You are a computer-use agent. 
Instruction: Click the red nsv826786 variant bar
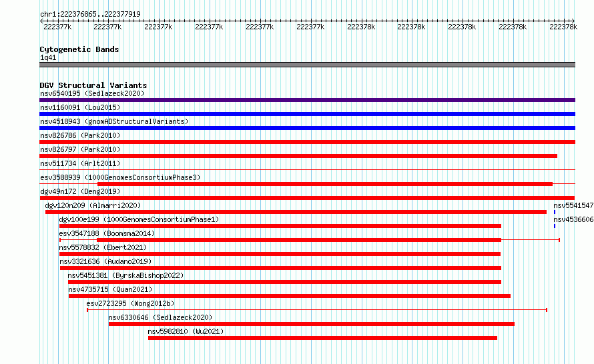click(307, 142)
